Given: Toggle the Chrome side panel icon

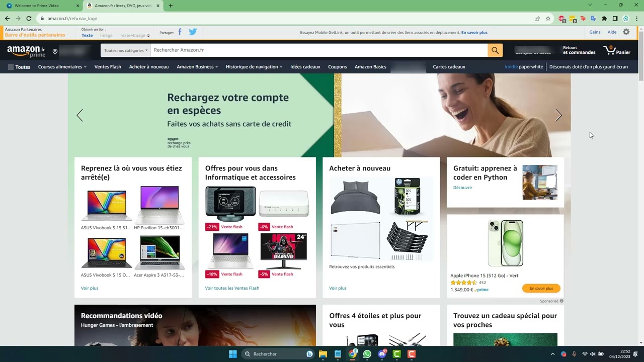Looking at the screenshot, I should coord(615,19).
